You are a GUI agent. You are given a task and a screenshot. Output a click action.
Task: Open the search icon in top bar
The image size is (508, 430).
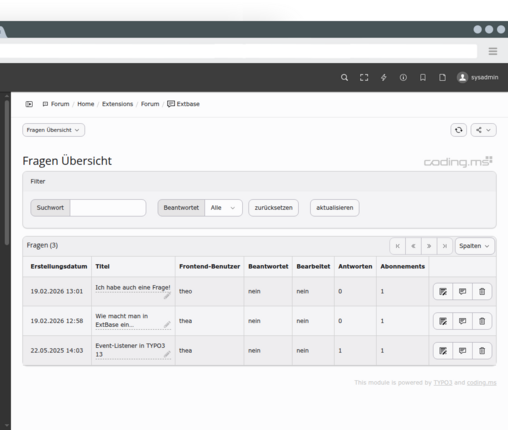click(x=344, y=78)
